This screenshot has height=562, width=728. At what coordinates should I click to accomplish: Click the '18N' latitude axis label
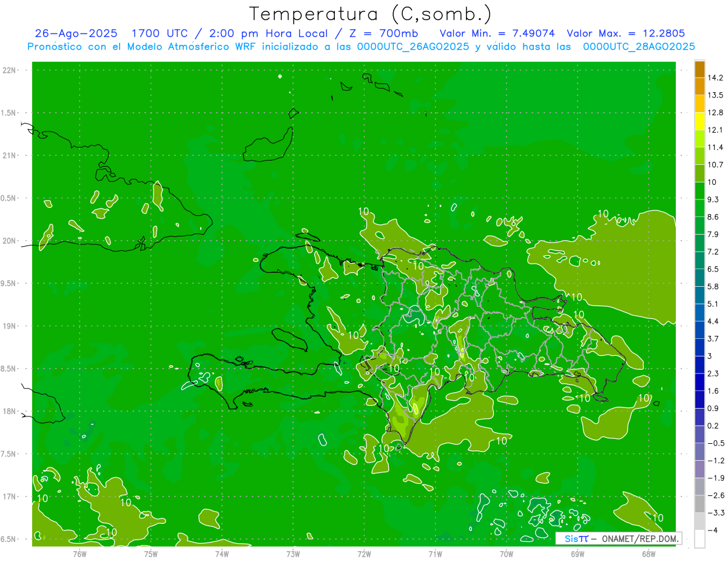click(x=10, y=412)
